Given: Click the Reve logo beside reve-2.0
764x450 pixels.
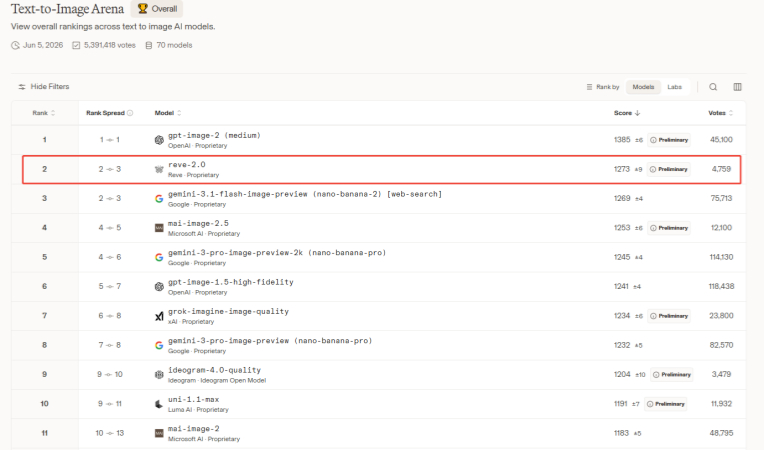Looking at the screenshot, I should 159,169.
